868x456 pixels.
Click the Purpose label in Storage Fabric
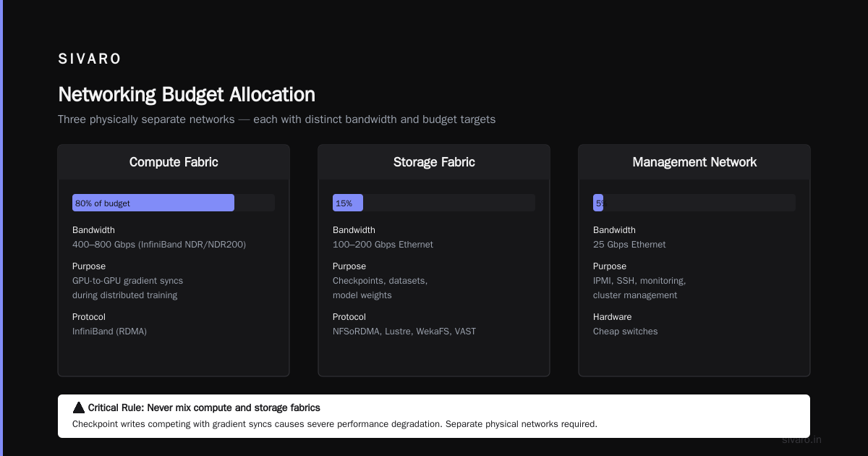(x=349, y=266)
